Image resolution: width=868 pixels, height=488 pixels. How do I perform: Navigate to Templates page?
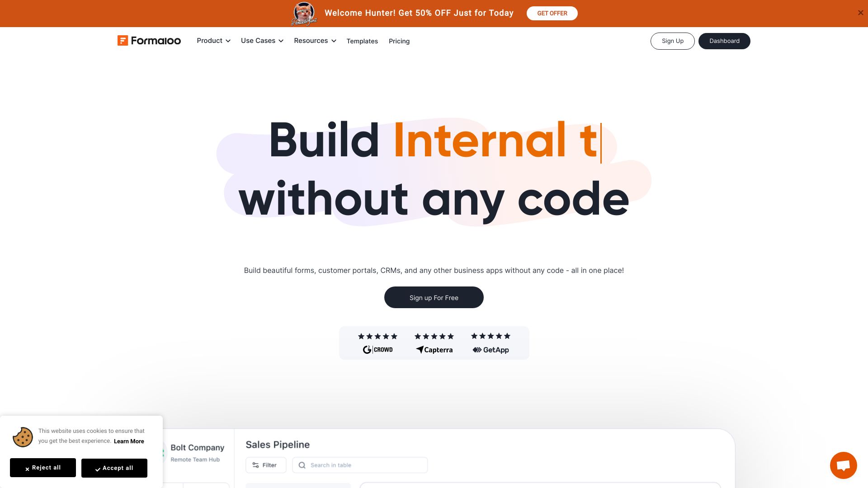(362, 41)
